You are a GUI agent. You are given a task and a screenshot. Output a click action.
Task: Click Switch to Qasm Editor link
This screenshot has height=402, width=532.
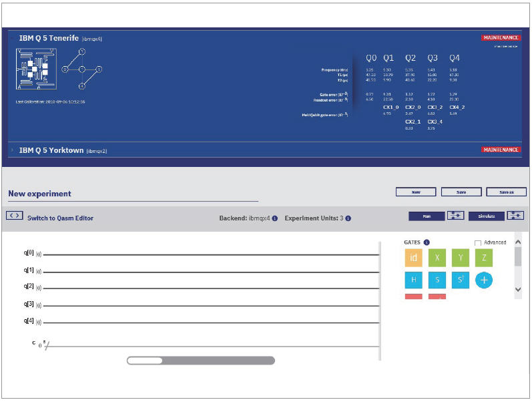[60, 218]
